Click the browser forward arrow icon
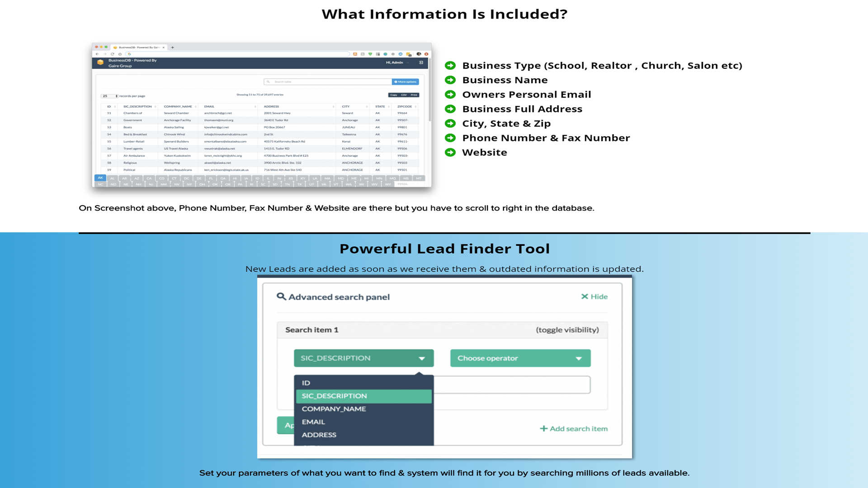This screenshot has height=488, width=868. 105,54
